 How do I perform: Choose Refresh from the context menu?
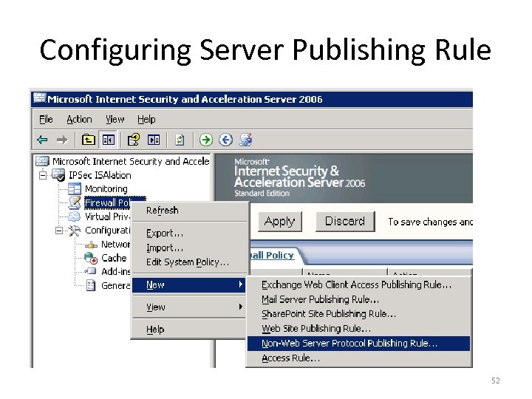pyautogui.click(x=189, y=211)
